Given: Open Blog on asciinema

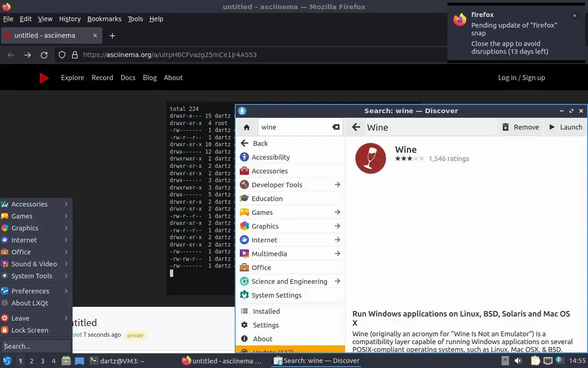Looking at the screenshot, I should tap(150, 78).
